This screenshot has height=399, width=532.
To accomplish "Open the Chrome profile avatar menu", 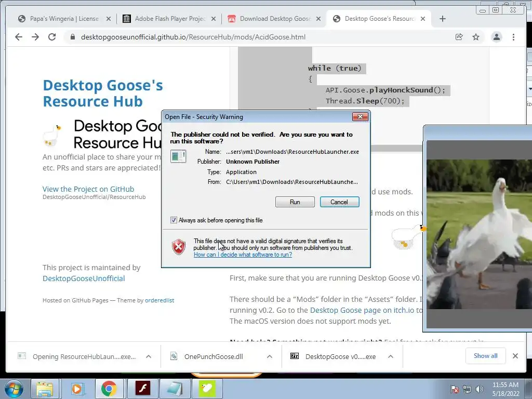I will pos(496,37).
